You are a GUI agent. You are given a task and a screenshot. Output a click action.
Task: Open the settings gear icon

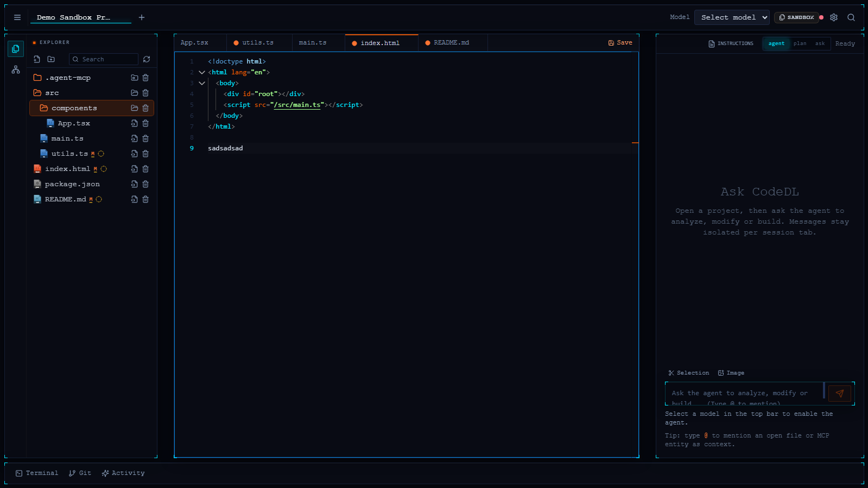pos(834,17)
